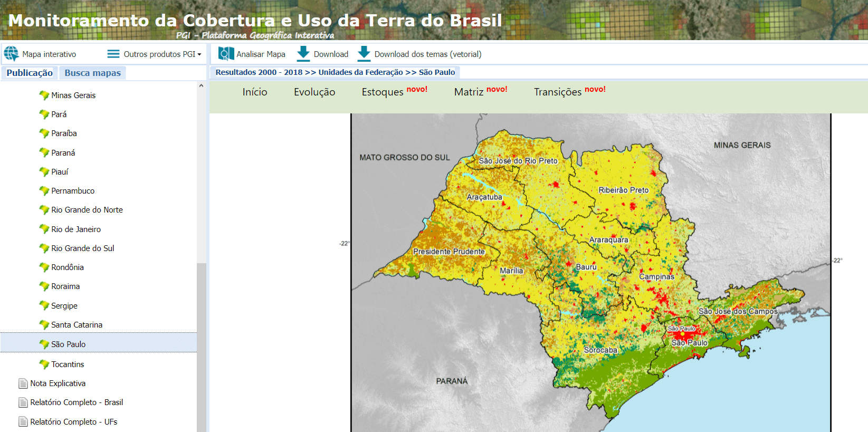This screenshot has height=432, width=868.
Task: Click the Mapa interativo globe icon
Action: click(x=11, y=54)
